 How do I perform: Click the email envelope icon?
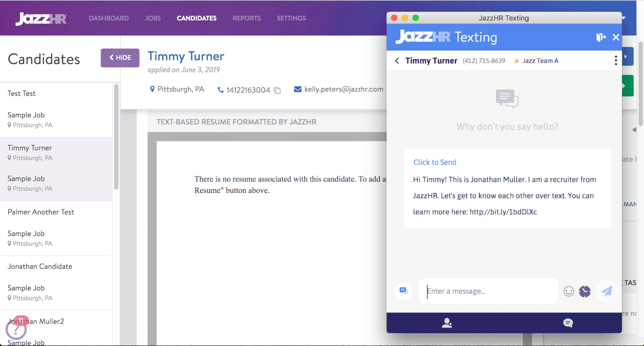(x=297, y=89)
